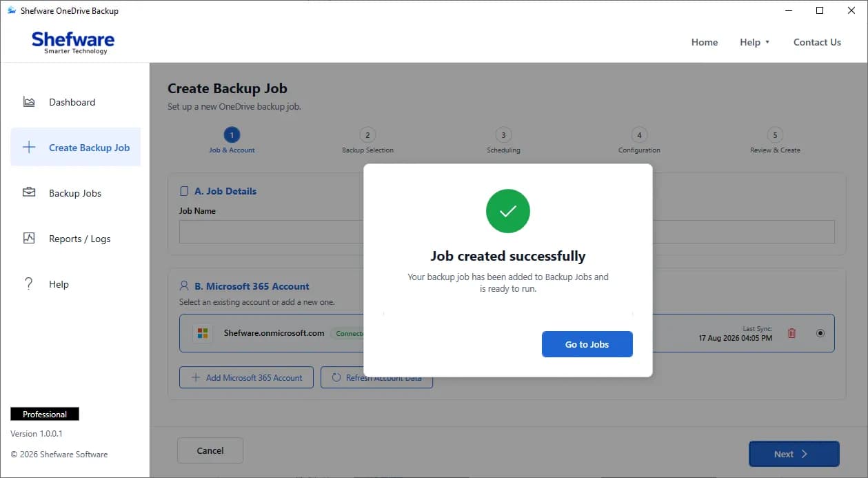Open Reports / Logs in sidebar
This screenshot has width=868, height=478.
pos(75,239)
